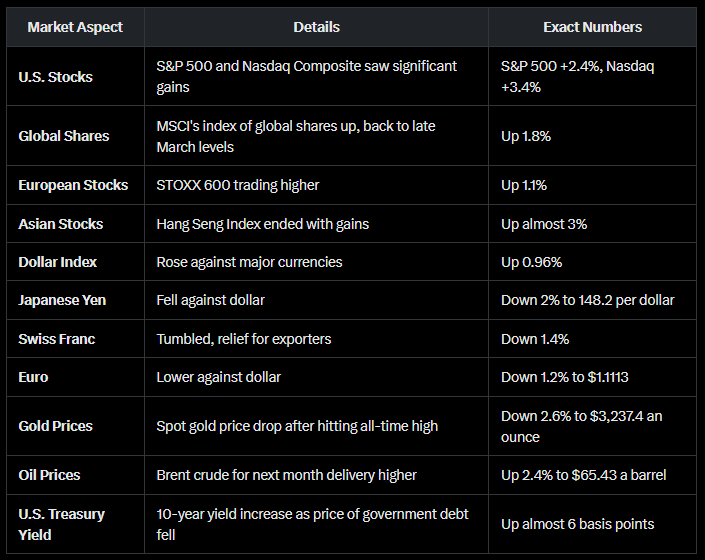Click the Exact Numbers column header

pos(592,27)
